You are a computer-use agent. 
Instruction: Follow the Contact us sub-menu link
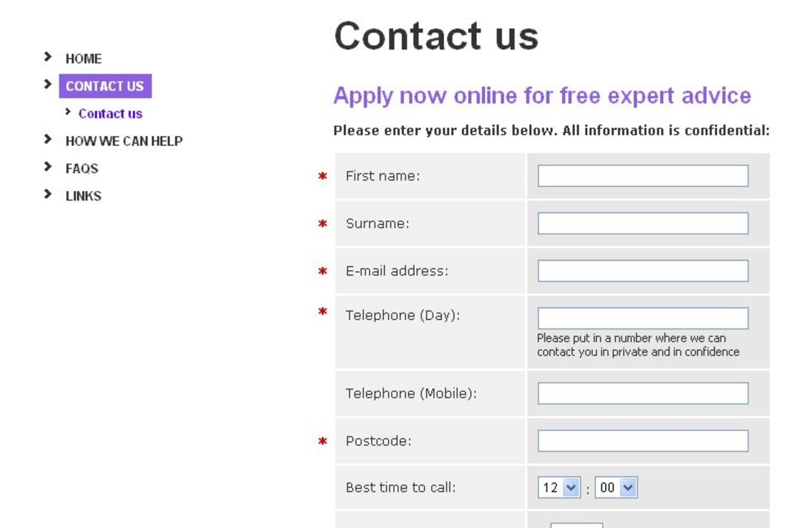tap(110, 114)
